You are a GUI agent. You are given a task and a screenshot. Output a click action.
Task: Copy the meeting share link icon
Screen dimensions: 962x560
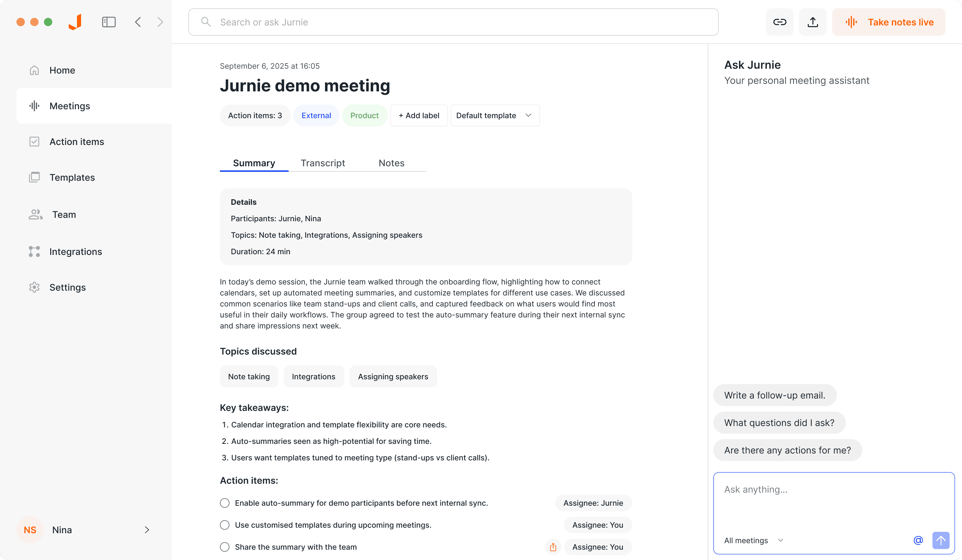click(780, 22)
